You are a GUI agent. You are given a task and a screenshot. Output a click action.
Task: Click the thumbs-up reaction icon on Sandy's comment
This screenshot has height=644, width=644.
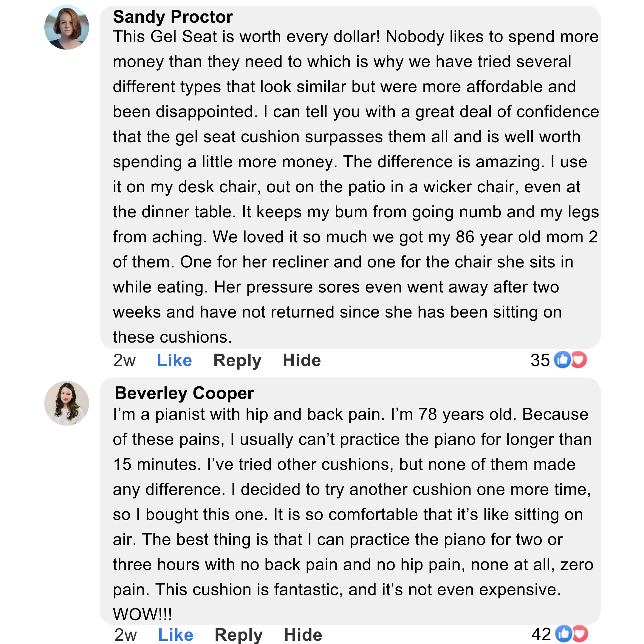tap(562, 360)
